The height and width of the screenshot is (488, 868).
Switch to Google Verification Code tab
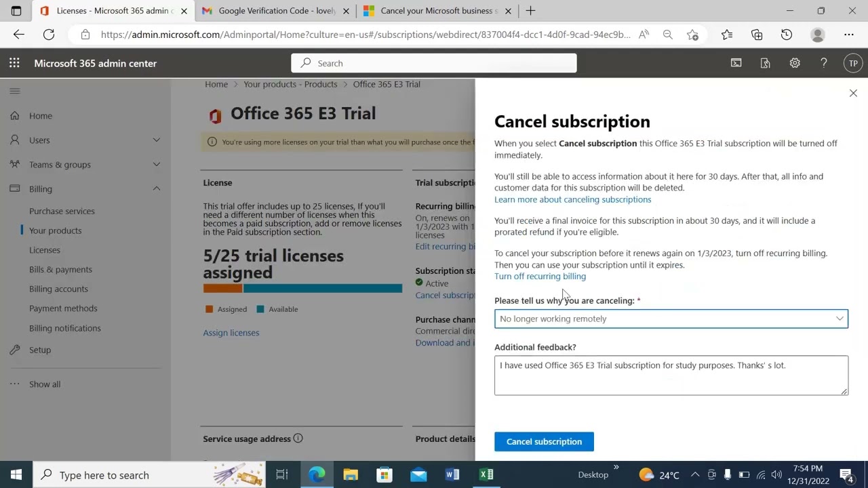click(x=277, y=11)
